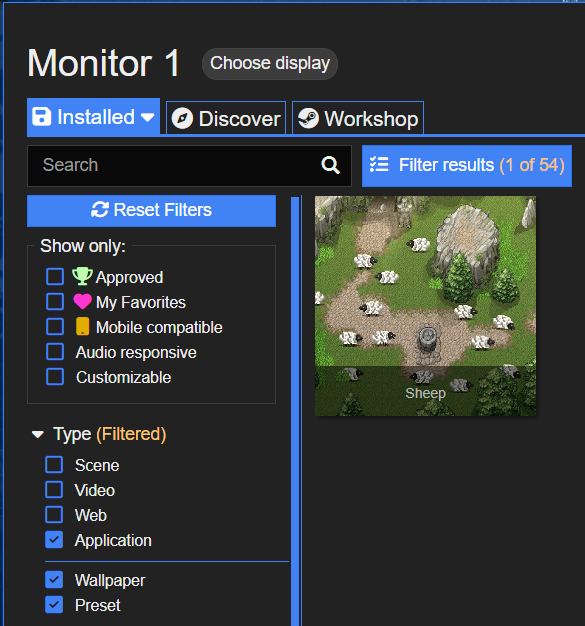The image size is (585, 626).
Task: Click the Mobile compatible label text
Action: pos(159,327)
